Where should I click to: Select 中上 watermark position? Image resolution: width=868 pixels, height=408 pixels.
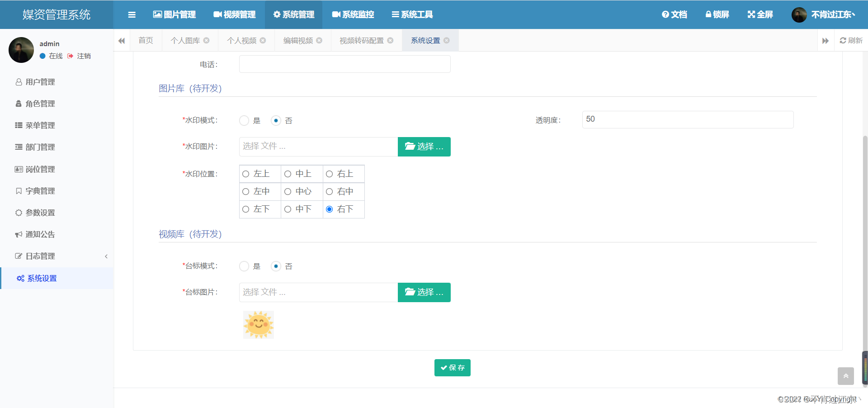click(288, 174)
